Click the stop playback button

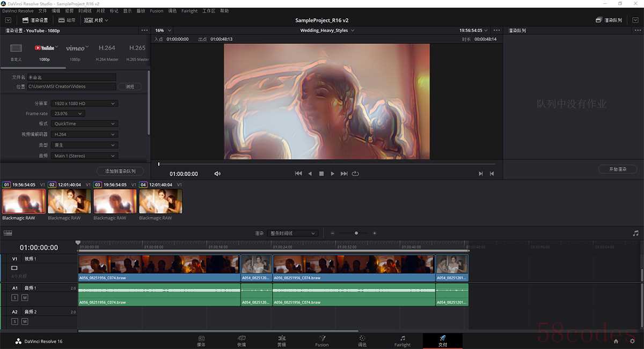tap(321, 173)
